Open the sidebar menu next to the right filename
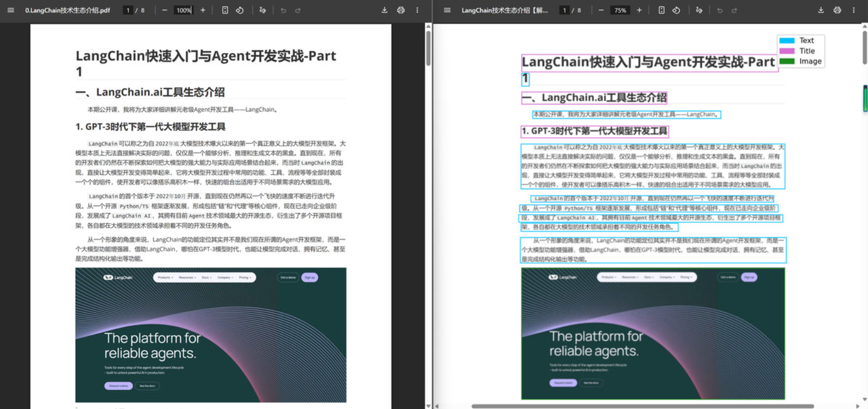The height and width of the screenshot is (409, 868). 446,9
